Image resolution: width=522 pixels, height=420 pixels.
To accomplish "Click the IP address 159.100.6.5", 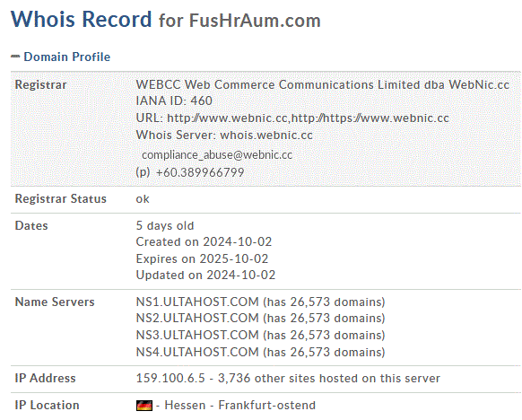I will pos(170,379).
